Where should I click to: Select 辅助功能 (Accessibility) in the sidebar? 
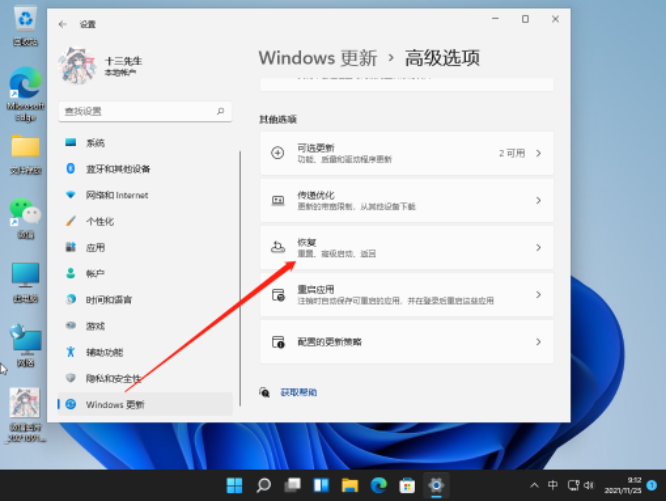click(x=104, y=352)
